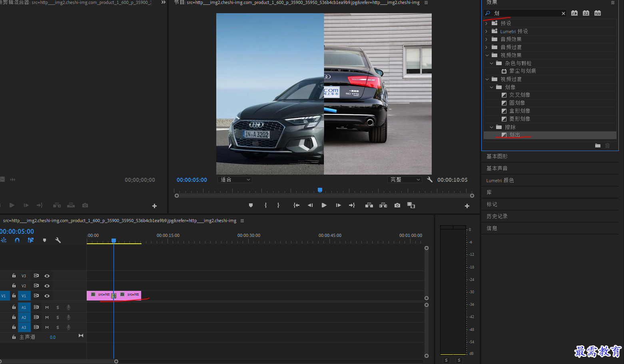Select the 交叉划像 transition
Screen dimensions: 624x364
519,95
